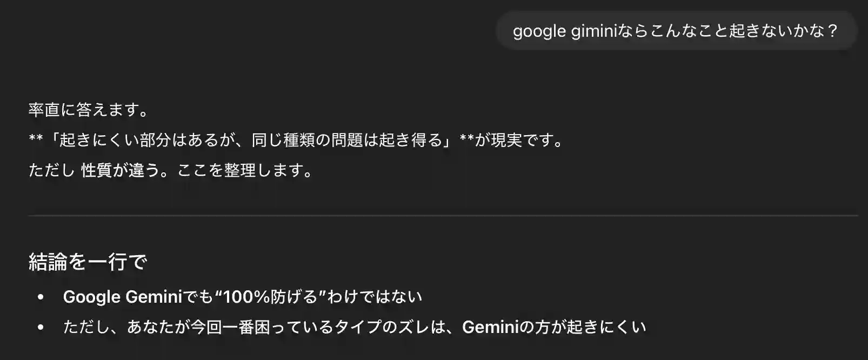Viewport: 868px width, 360px height.
Task: Click the word "google" in the user message
Action: point(531,31)
